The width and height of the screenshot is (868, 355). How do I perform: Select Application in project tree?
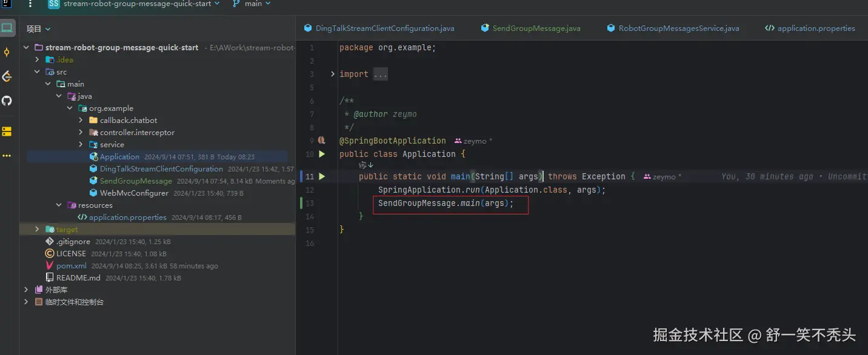119,156
